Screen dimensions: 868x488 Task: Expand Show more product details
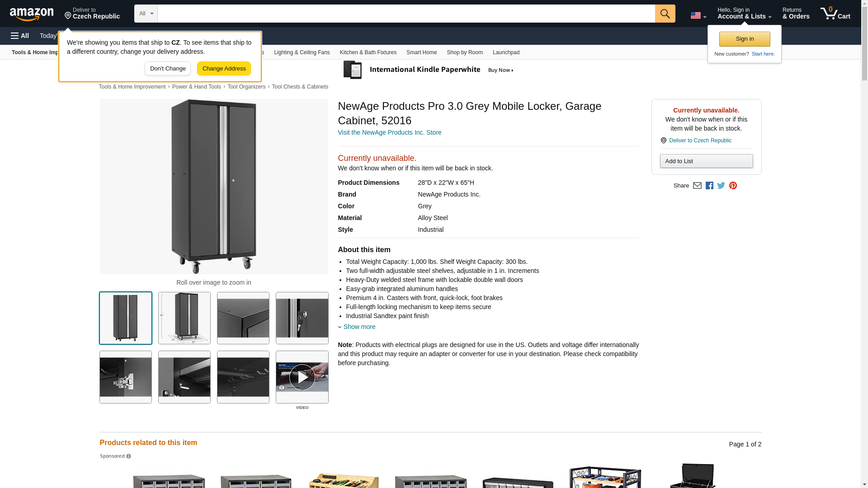(x=359, y=327)
